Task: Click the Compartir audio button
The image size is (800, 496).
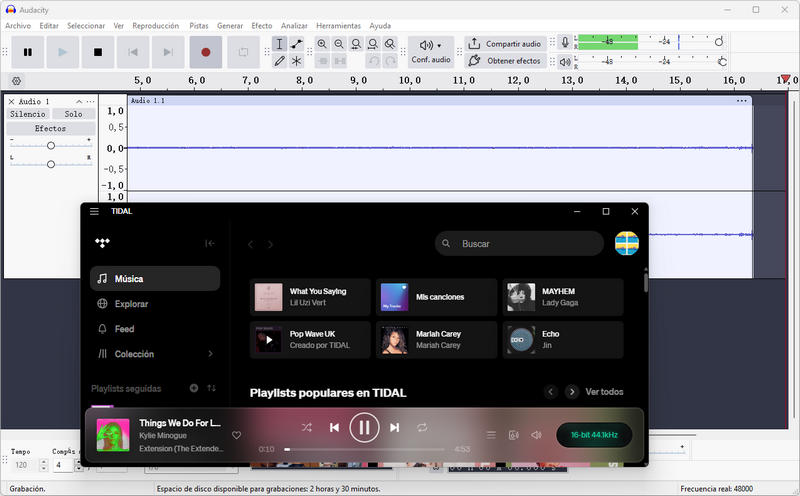Action: click(505, 44)
